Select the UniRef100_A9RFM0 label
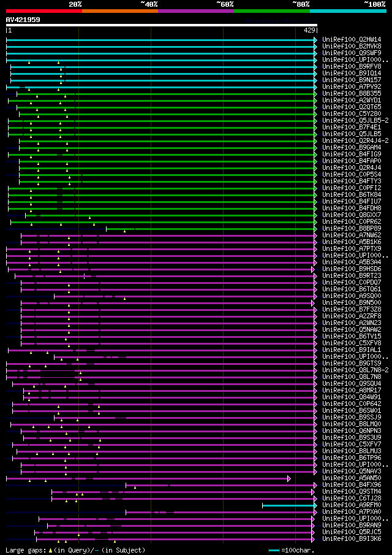This screenshot has height=555, width=392. (x=352, y=505)
